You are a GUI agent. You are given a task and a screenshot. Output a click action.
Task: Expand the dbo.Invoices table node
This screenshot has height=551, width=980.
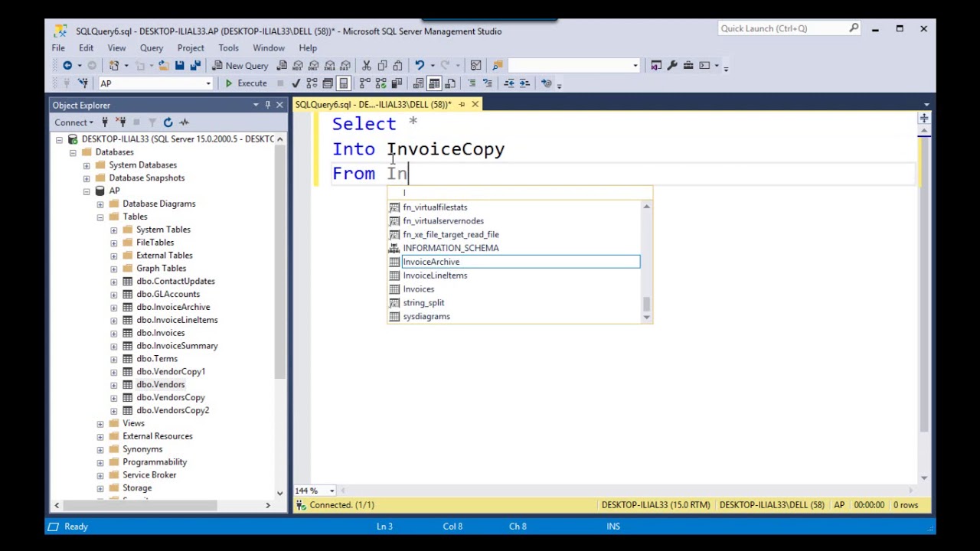tap(114, 333)
